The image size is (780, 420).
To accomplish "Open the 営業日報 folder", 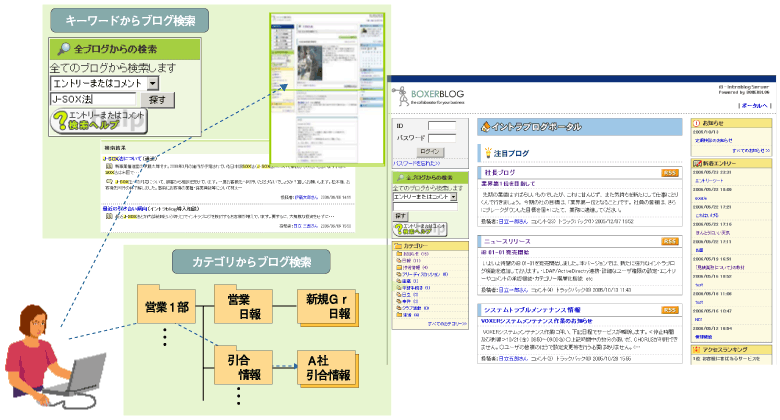I will tap(243, 305).
